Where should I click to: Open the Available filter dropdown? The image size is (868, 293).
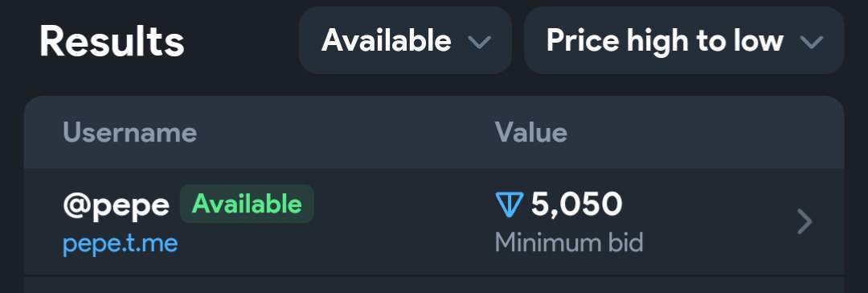click(x=404, y=40)
